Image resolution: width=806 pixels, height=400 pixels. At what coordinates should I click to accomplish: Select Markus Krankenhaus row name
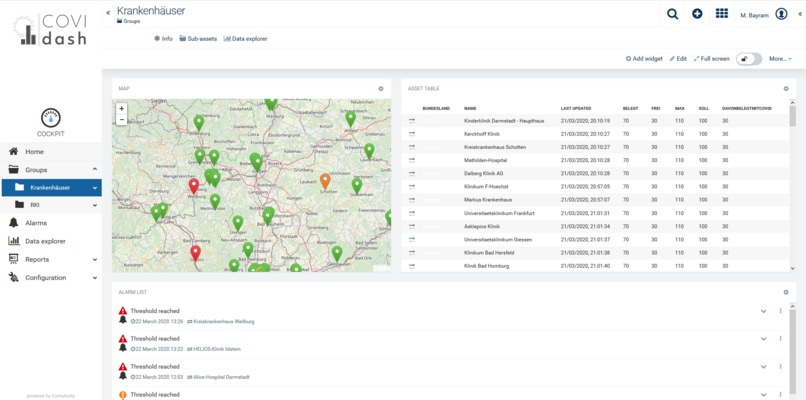click(x=488, y=199)
